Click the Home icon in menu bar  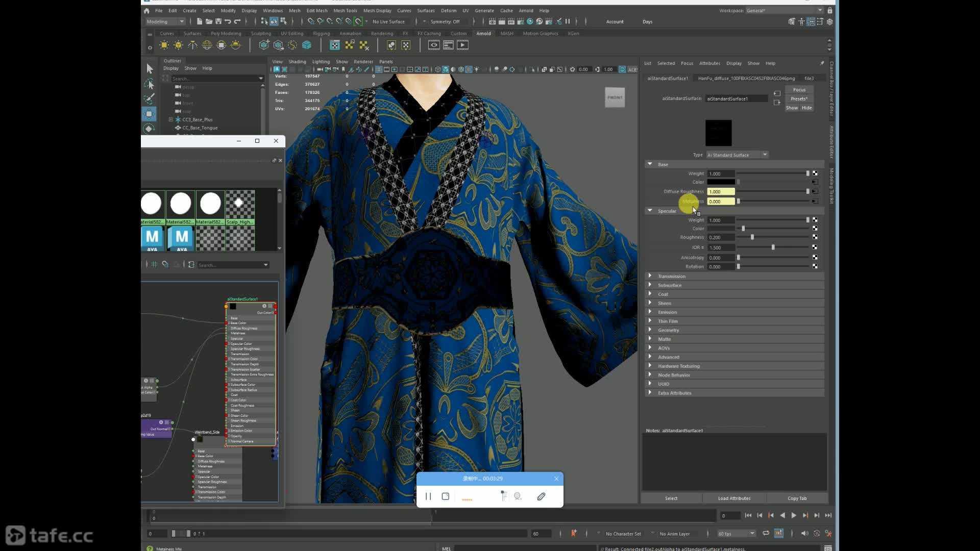(146, 11)
